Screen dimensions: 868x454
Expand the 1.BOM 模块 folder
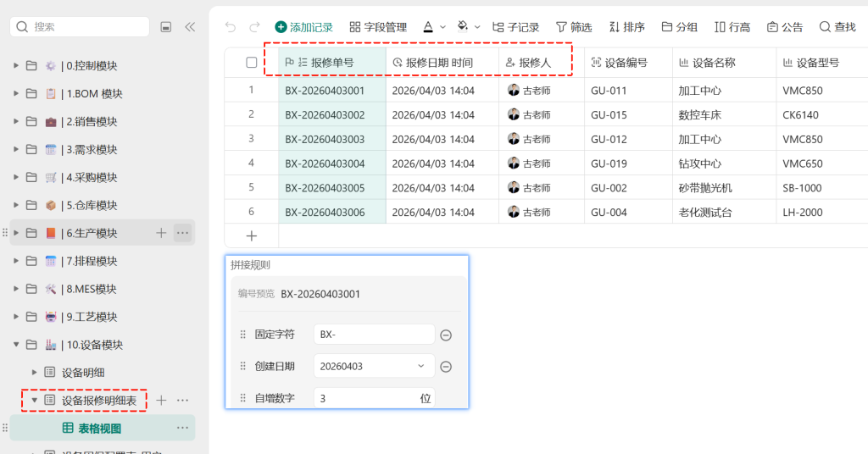pos(16,93)
